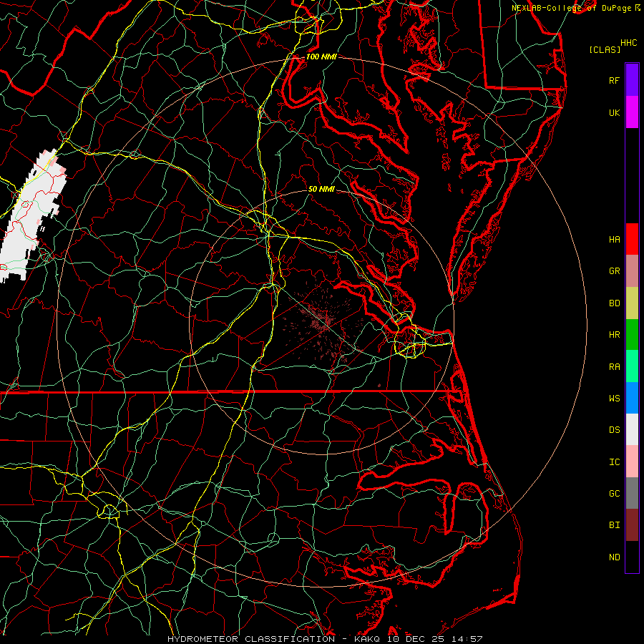Click the IC legend label

[614, 462]
